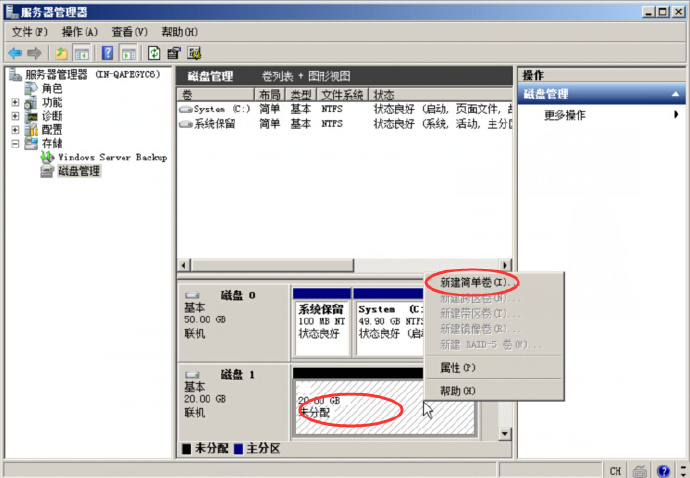The width and height of the screenshot is (690, 478).
Task: Expand the 功能 tree node
Action: pos(16,102)
